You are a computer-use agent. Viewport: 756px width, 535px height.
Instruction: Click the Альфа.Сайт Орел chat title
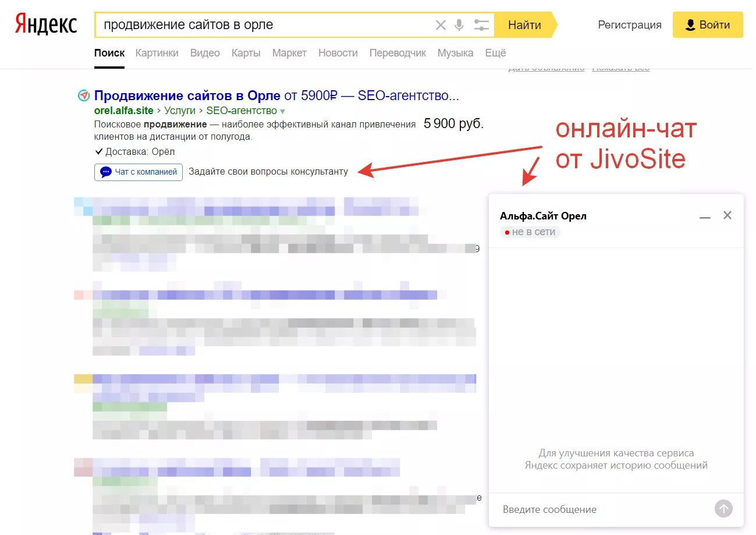click(x=543, y=216)
